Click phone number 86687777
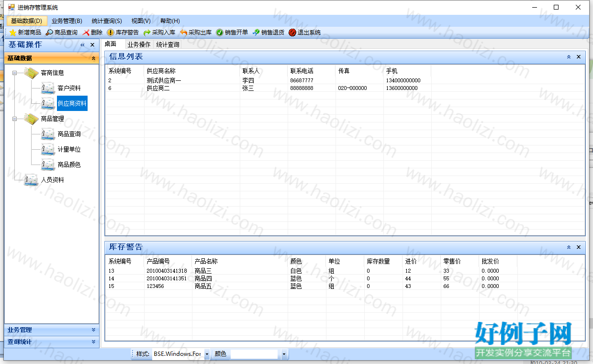 click(x=302, y=80)
